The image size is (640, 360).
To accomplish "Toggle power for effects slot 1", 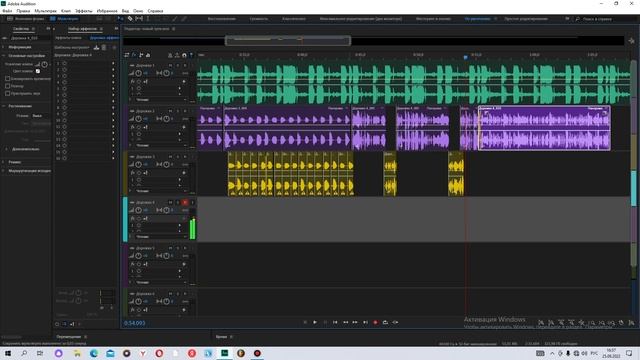I will tap(64, 63).
